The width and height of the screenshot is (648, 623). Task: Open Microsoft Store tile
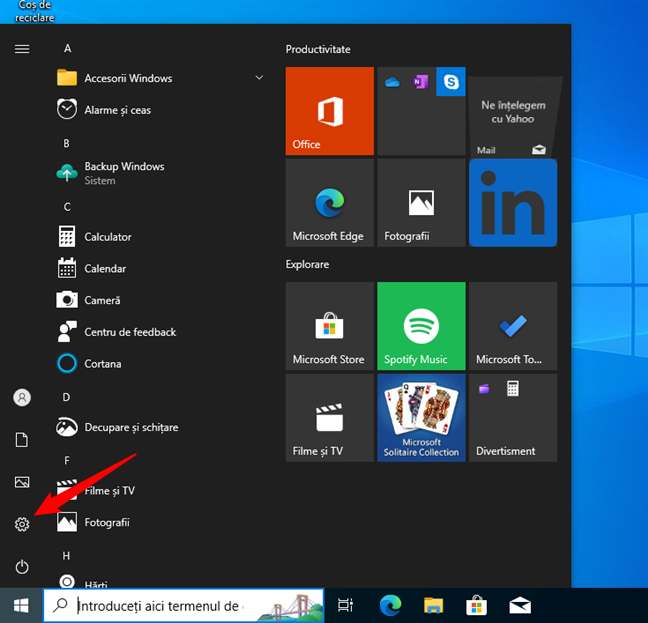coord(329,326)
